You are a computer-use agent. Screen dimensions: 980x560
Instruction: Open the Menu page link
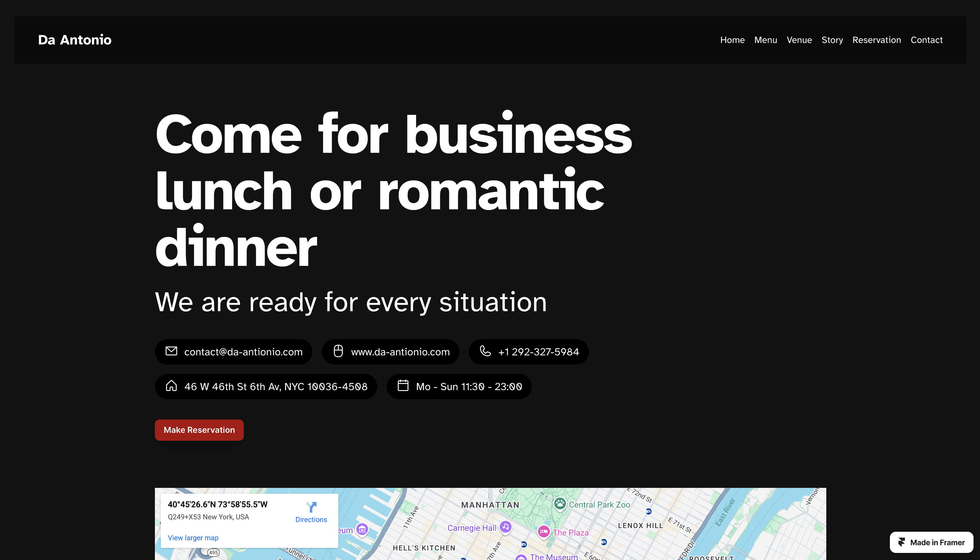click(765, 40)
